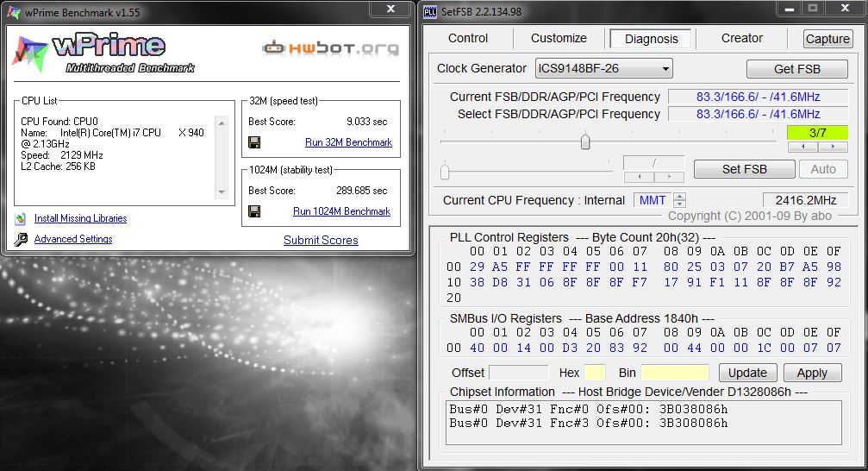
Task: Click right arrow under the 3/7 indicator
Action: tap(833, 147)
